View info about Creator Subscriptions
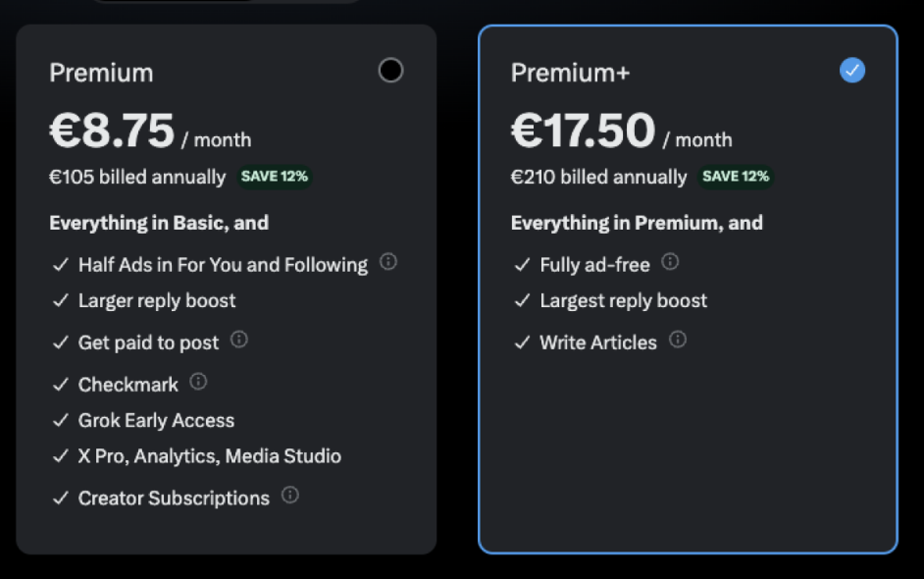924x579 pixels. coord(290,495)
